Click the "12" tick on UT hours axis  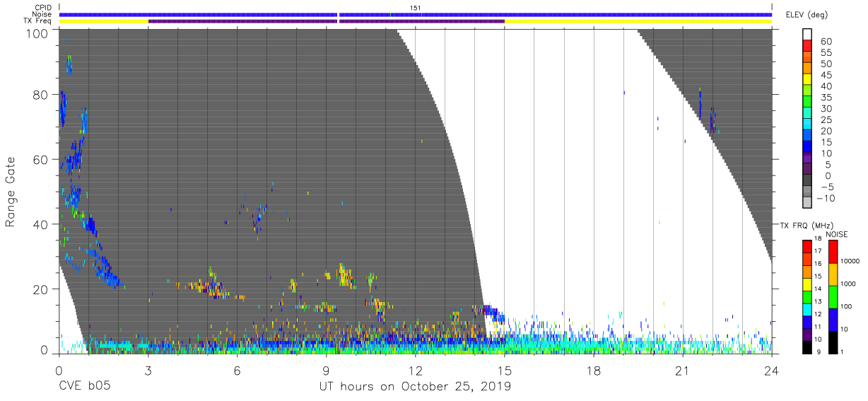[415, 370]
